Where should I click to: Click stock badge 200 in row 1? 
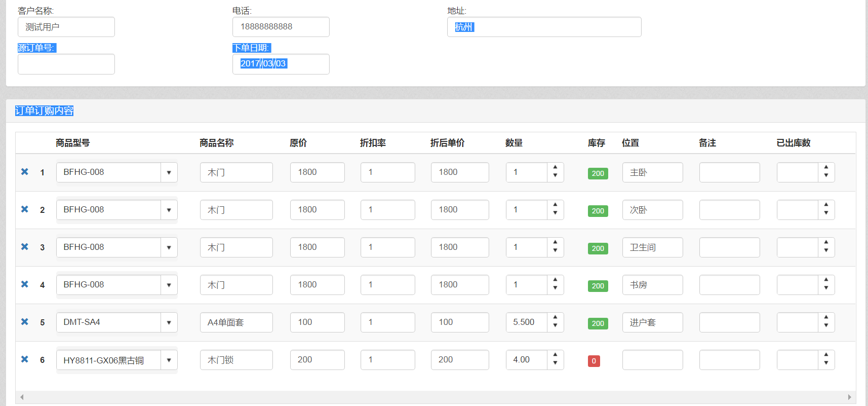(x=598, y=173)
